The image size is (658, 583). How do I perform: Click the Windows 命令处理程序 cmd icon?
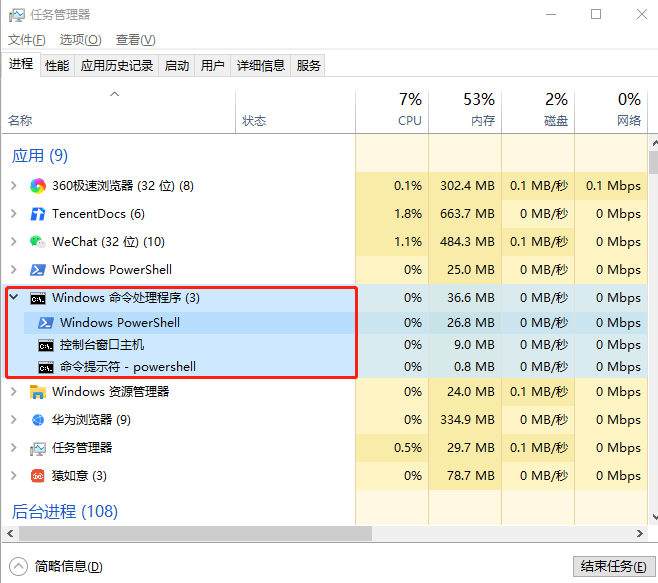tap(38, 298)
